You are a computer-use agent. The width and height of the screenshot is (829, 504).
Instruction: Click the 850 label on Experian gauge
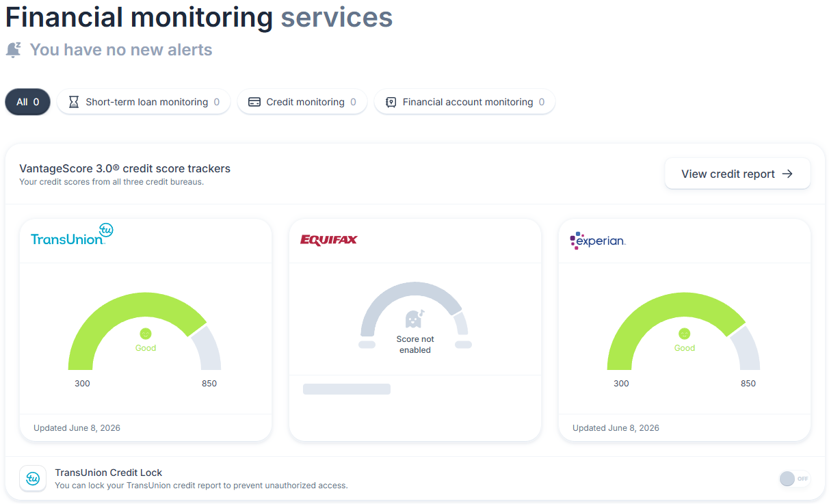click(748, 384)
